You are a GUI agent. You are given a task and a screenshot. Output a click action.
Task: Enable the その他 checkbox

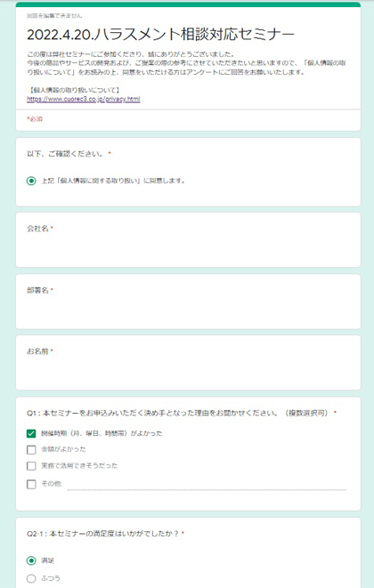[31, 484]
